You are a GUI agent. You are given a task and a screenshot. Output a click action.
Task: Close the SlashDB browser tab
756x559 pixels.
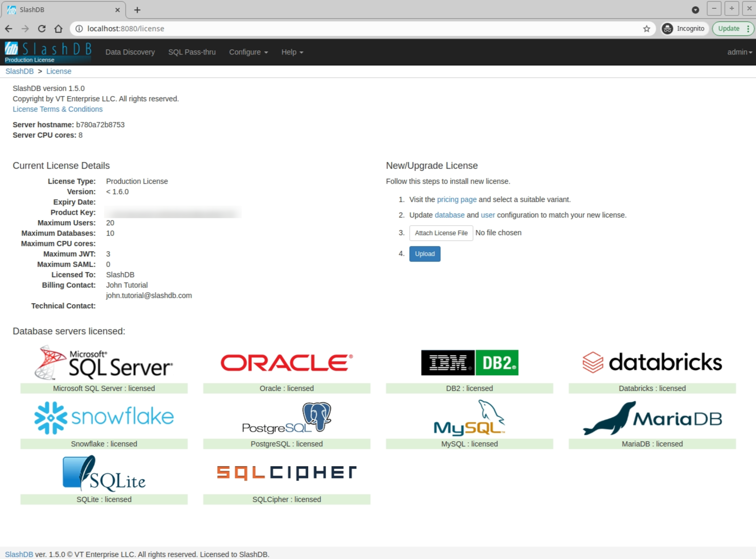(117, 10)
